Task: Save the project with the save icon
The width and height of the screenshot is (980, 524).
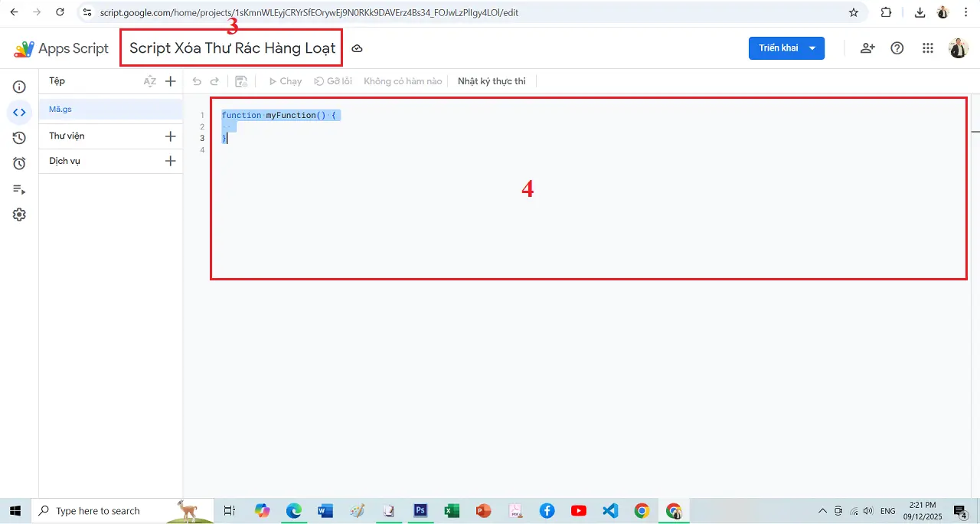Action: click(241, 80)
